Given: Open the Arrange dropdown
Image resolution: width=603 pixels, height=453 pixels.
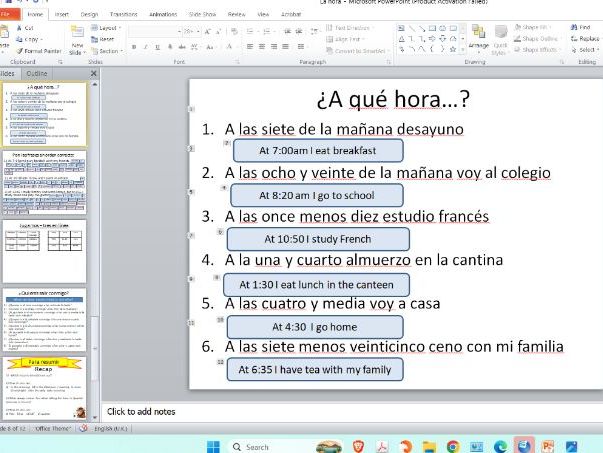Looking at the screenshot, I should [479, 37].
